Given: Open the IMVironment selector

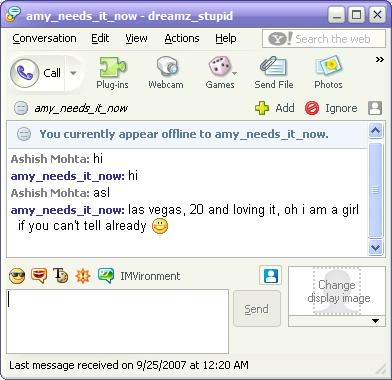Looking at the screenshot, I should point(139,276).
